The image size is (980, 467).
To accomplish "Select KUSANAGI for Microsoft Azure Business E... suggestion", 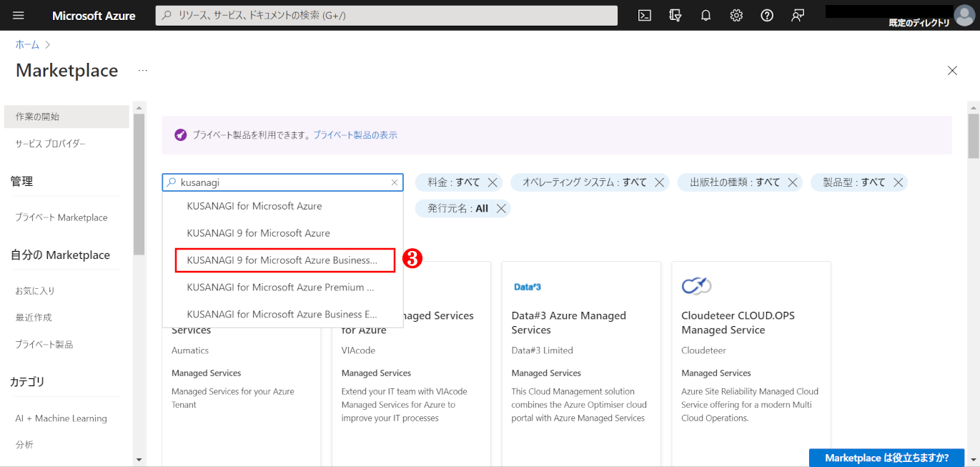I will 283,315.
